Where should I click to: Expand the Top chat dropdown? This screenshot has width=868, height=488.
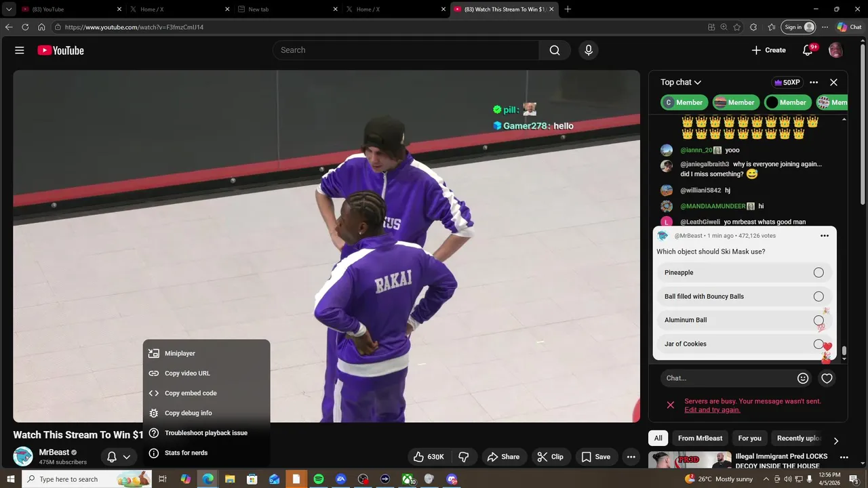(681, 82)
